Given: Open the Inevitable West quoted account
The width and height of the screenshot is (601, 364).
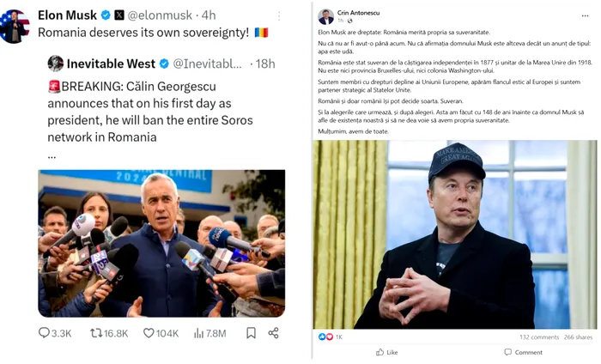Looking at the screenshot, I should (112, 64).
